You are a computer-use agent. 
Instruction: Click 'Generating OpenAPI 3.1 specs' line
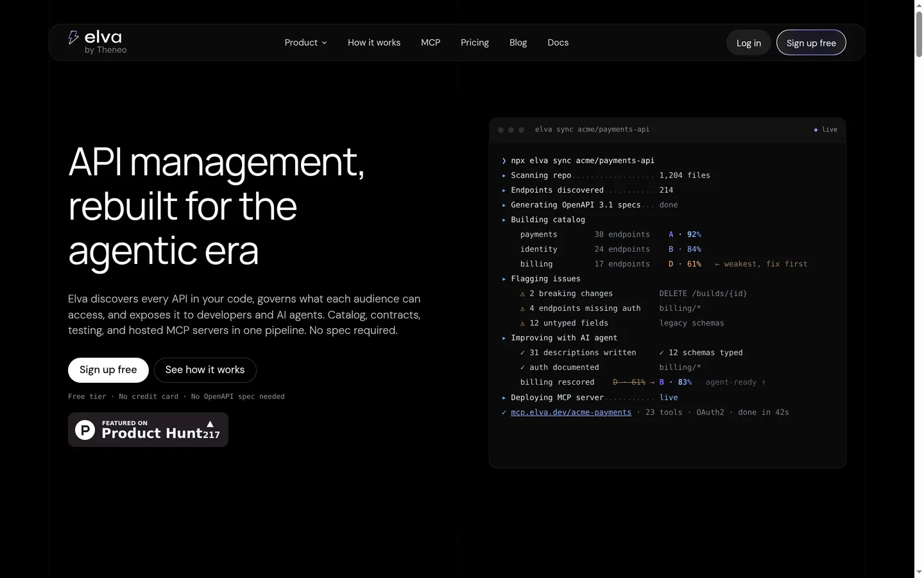tap(589, 205)
